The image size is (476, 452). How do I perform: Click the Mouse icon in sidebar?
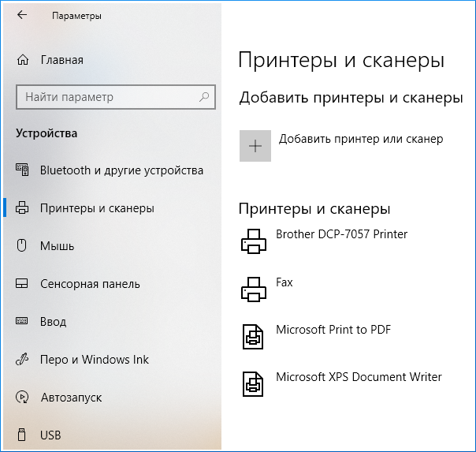[x=24, y=246]
